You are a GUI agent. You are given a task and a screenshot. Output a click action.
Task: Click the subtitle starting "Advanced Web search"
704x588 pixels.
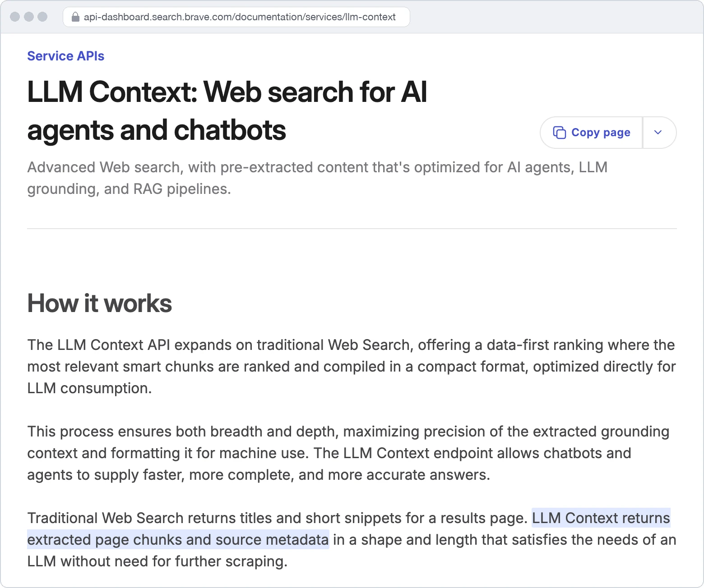coord(317,178)
